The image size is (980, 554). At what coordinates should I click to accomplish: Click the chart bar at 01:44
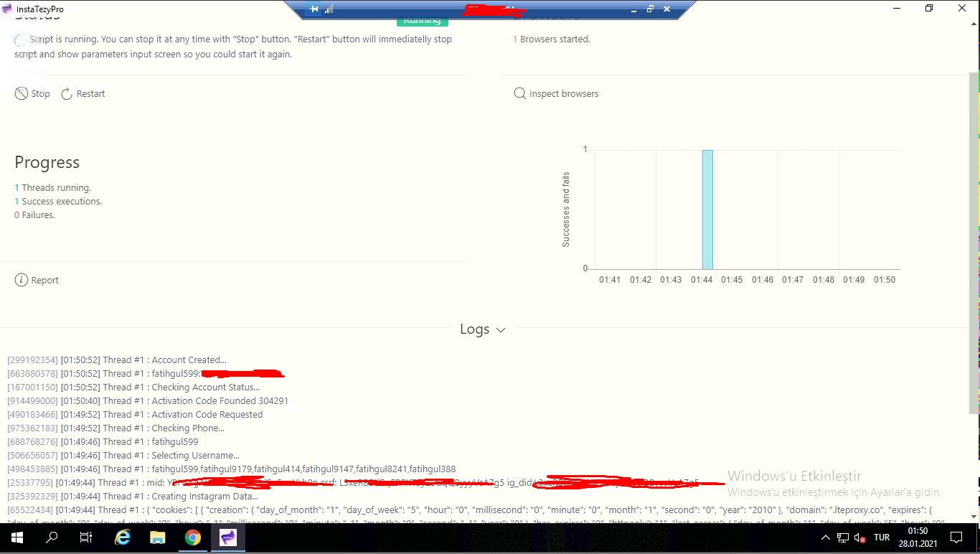point(707,210)
